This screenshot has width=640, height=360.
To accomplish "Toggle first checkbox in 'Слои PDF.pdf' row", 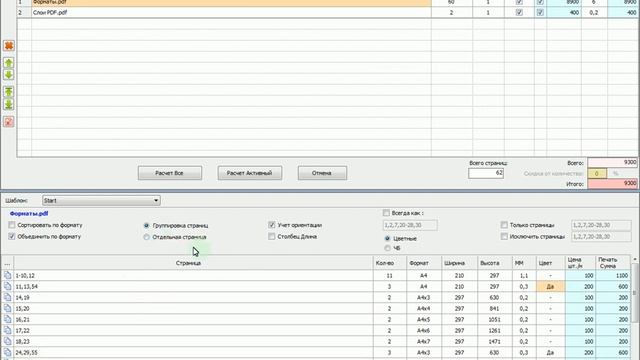I will coord(519,12).
